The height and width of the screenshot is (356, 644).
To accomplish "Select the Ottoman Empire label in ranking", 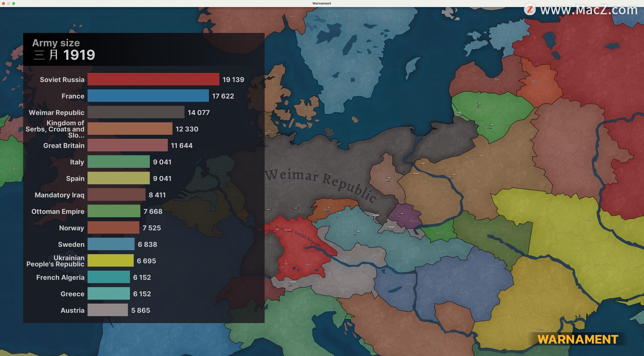I will coord(58,212).
